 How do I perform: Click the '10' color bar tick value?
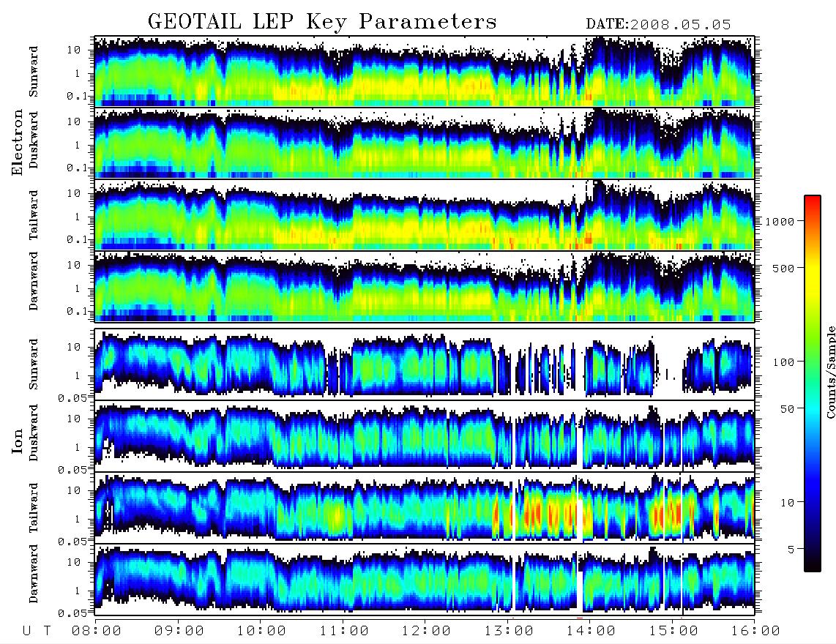tap(787, 503)
